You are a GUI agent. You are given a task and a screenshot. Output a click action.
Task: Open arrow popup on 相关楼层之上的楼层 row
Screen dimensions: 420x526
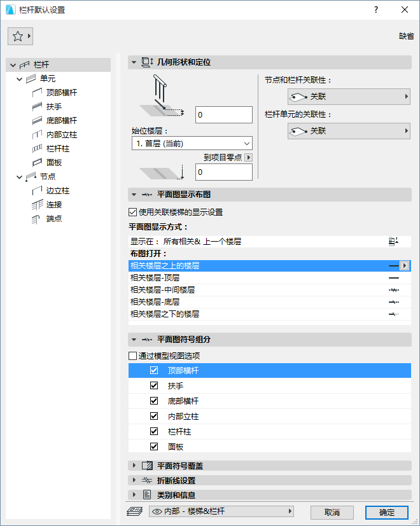pyautogui.click(x=405, y=266)
